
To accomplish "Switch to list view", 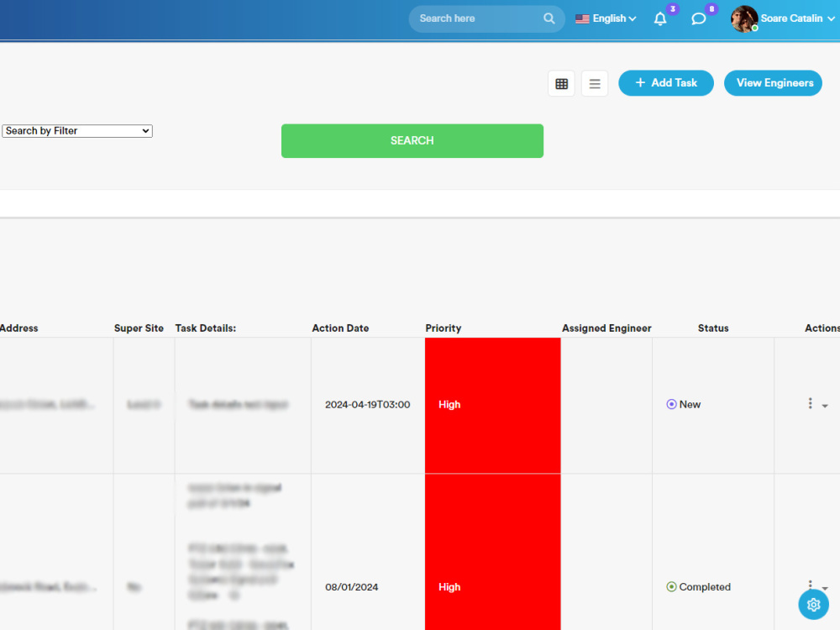I will pos(595,83).
